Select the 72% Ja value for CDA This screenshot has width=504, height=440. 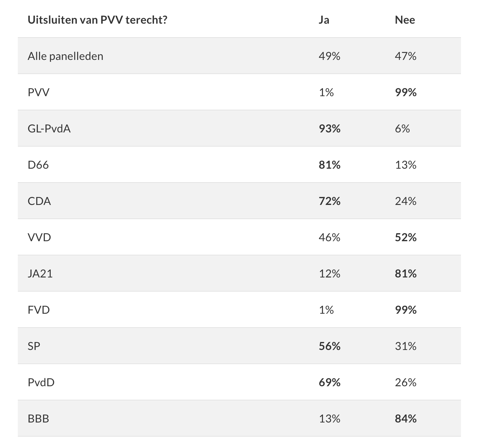point(329,201)
